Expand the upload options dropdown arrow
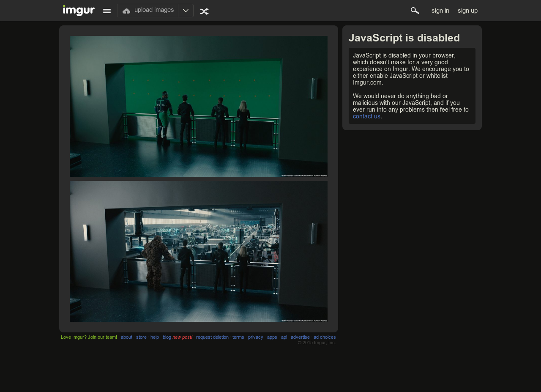 click(186, 11)
